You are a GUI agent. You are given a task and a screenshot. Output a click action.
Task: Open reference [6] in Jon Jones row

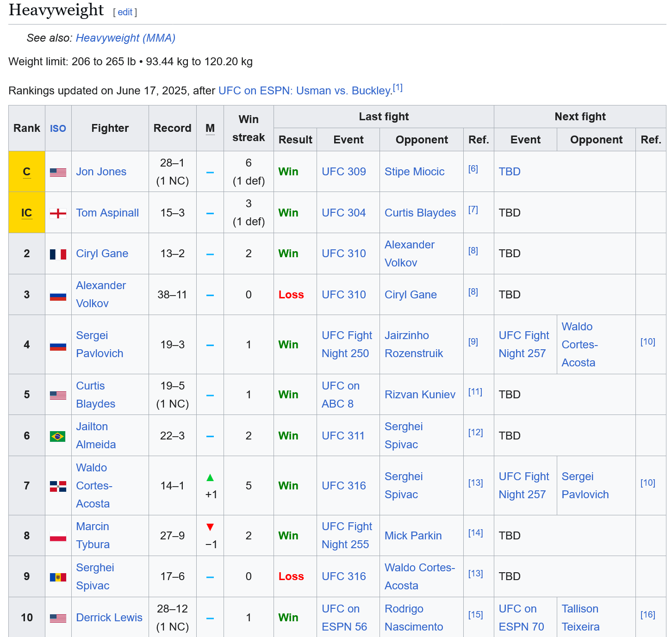[473, 169]
